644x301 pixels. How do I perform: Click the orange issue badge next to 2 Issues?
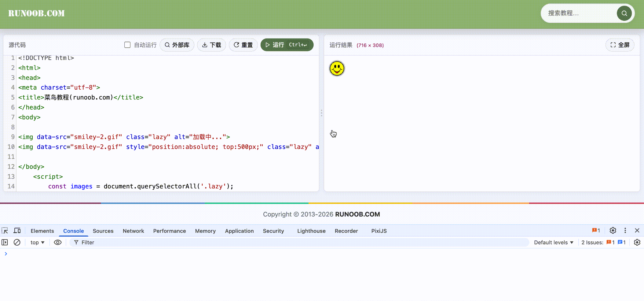pos(610,242)
